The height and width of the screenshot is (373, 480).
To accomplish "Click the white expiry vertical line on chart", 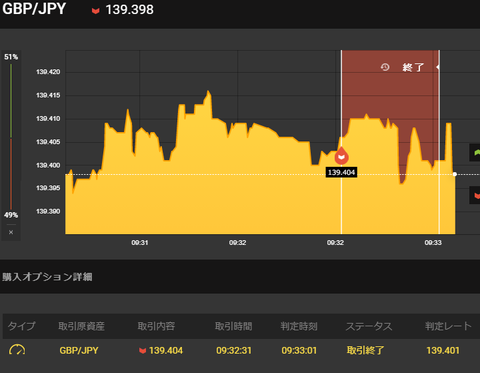I will click(x=439, y=142).
